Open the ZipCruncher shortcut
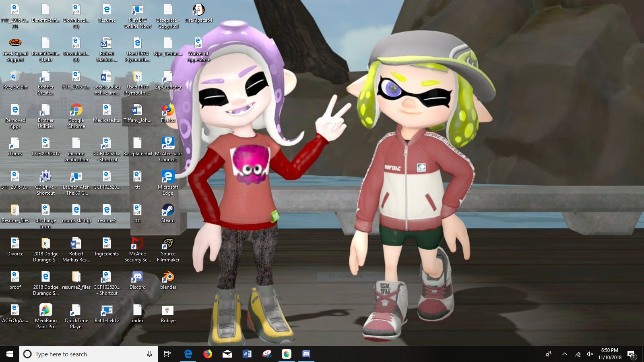The height and width of the screenshot is (362, 644). [x=168, y=80]
